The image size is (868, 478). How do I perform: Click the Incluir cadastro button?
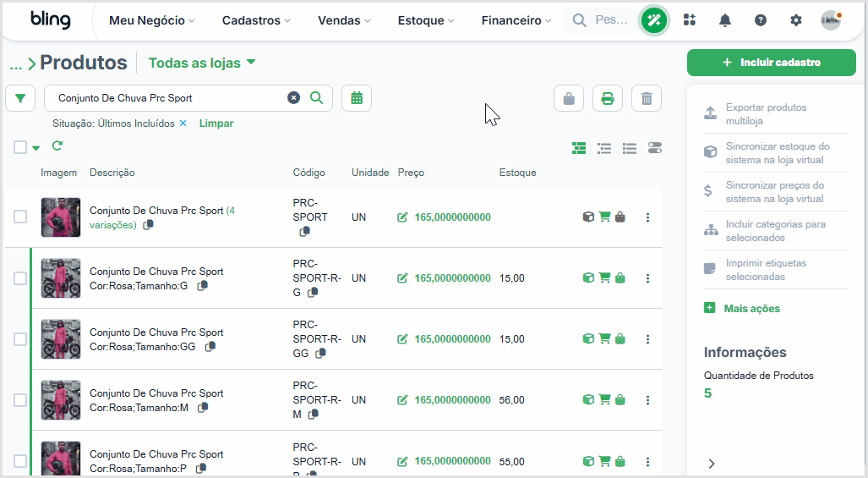tap(771, 63)
